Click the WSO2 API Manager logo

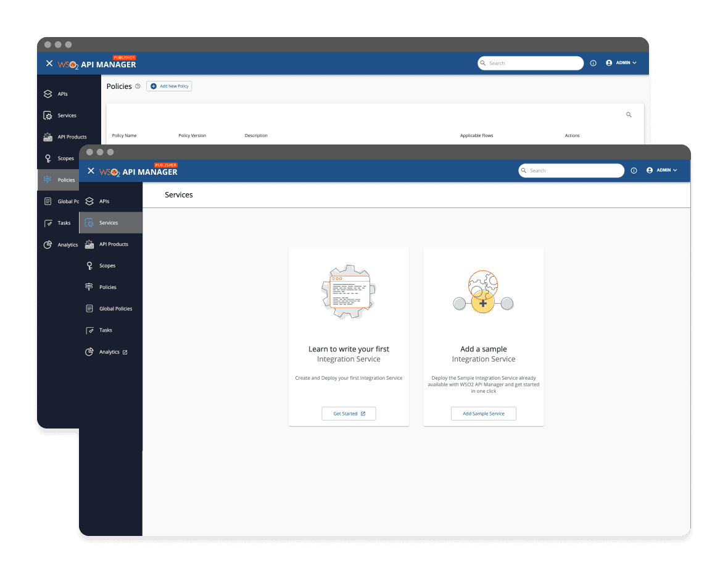point(133,170)
